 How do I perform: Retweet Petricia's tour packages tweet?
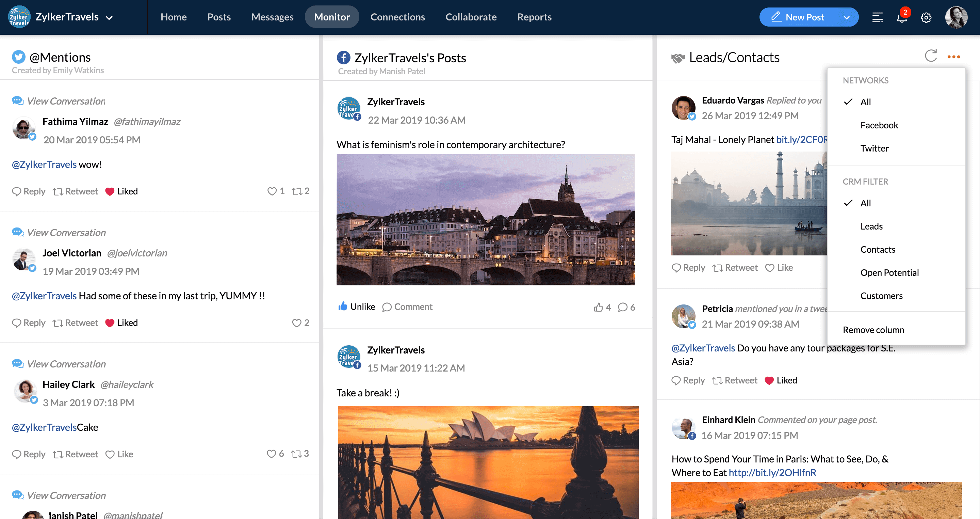[735, 380]
